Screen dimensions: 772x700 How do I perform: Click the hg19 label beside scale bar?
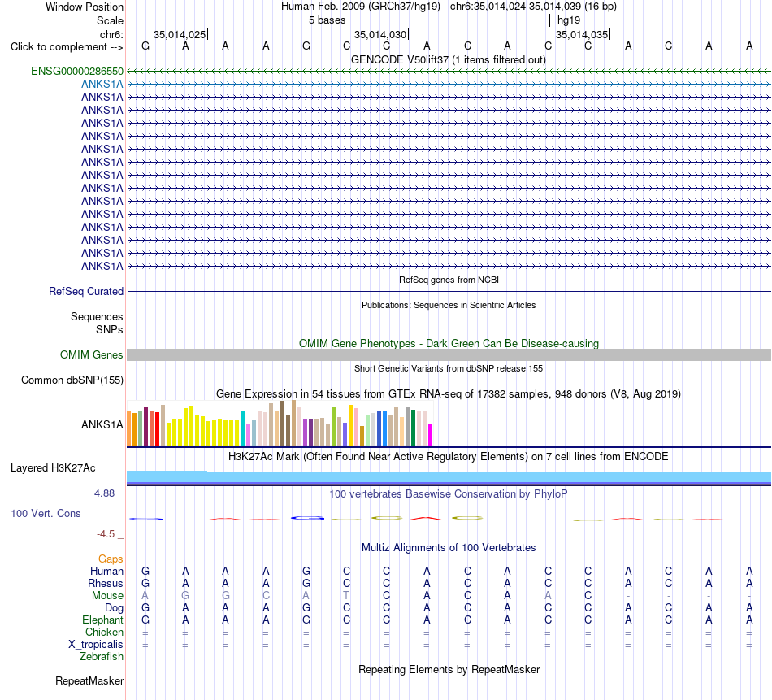(569, 20)
